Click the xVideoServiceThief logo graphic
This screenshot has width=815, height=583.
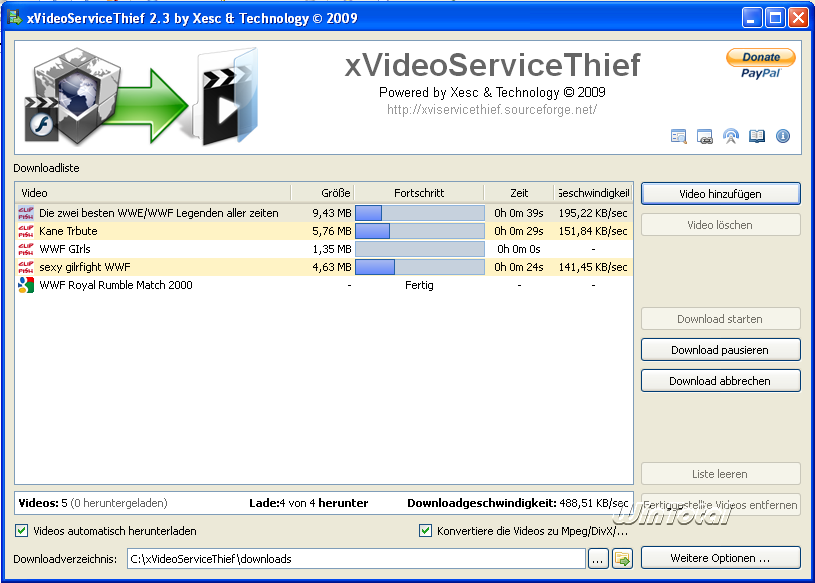(141, 97)
